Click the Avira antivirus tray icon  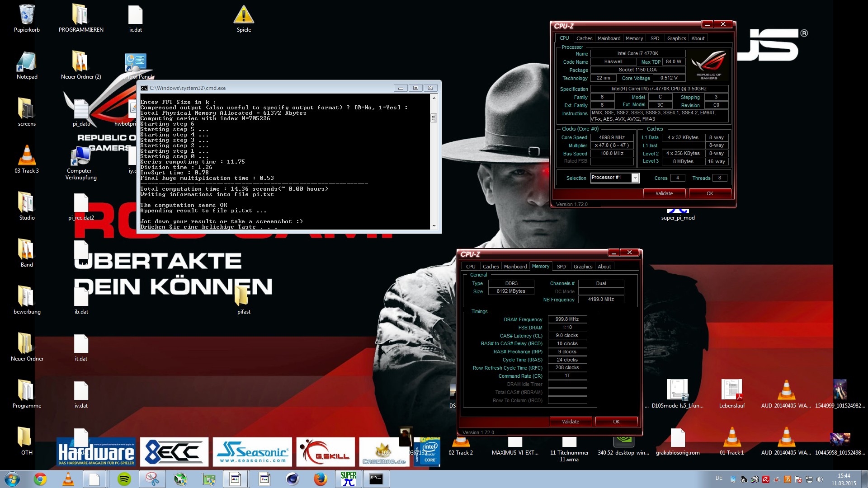(x=766, y=479)
